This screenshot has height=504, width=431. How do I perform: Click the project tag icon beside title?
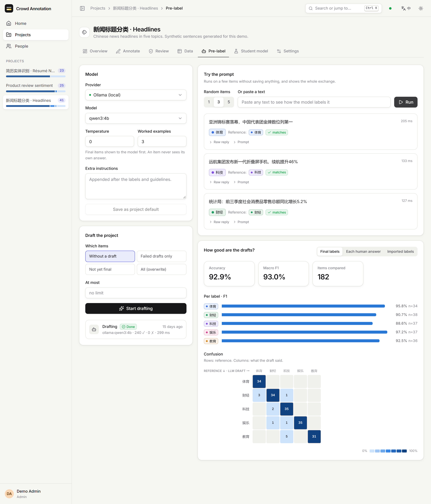(84, 32)
